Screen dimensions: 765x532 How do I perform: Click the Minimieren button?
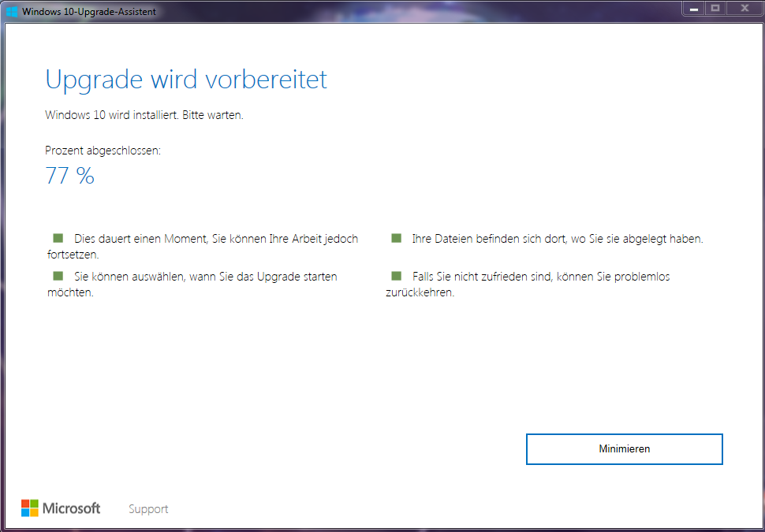pos(624,449)
